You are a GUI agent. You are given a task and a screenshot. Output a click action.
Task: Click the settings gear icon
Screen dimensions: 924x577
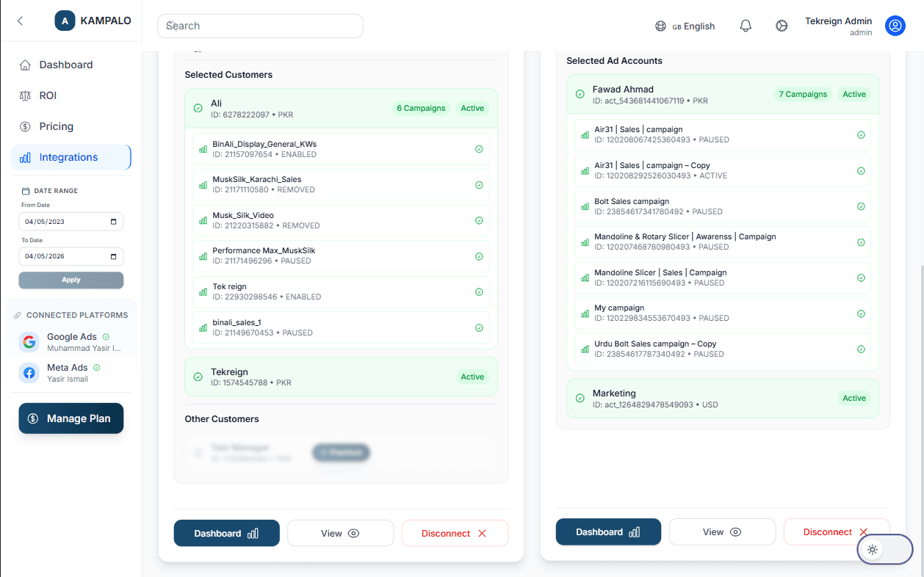point(782,25)
